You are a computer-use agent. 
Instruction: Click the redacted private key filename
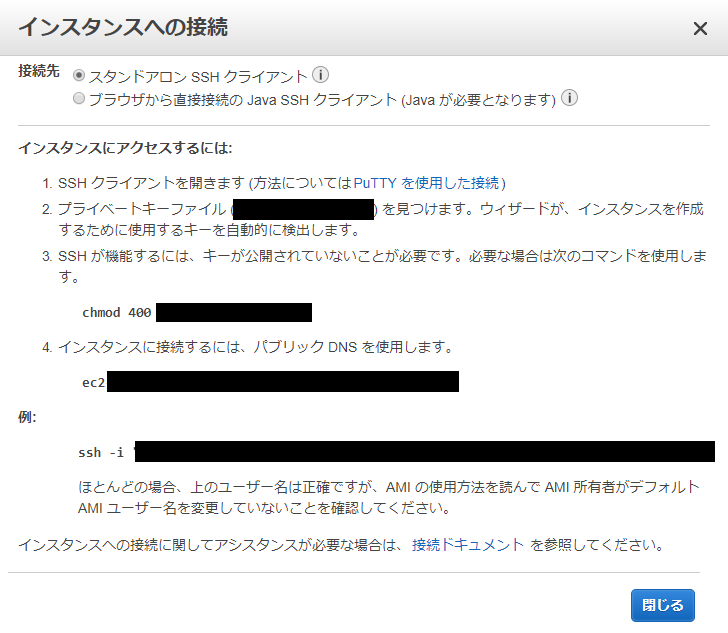tap(303, 209)
